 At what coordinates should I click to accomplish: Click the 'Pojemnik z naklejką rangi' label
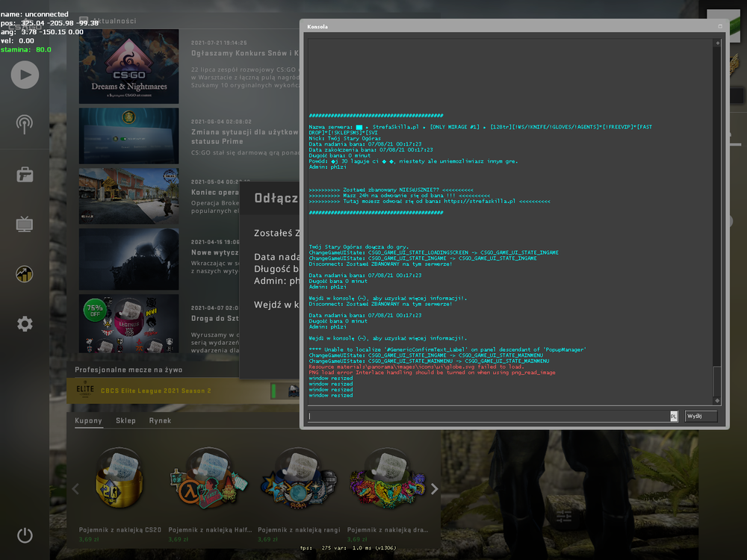(299, 529)
